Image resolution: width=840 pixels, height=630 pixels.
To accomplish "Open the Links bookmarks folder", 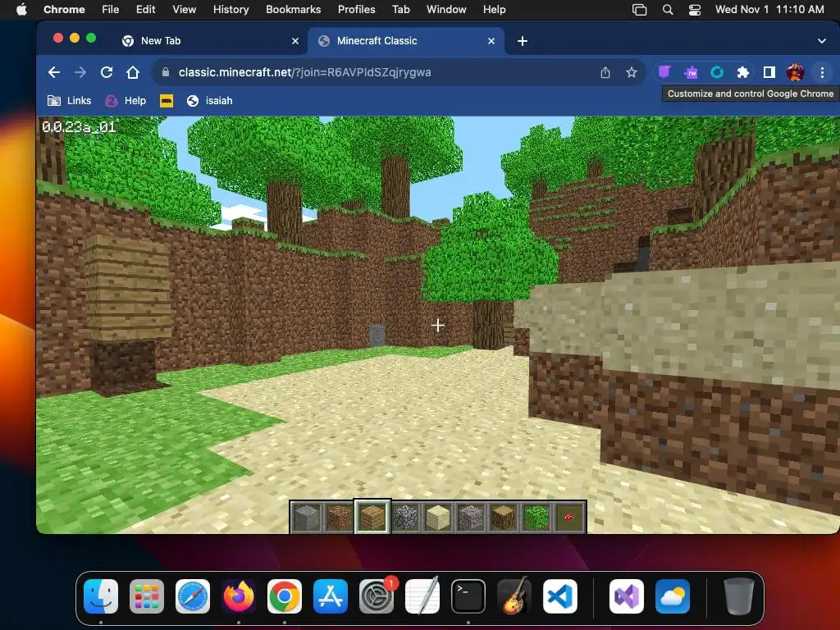I will [69, 100].
